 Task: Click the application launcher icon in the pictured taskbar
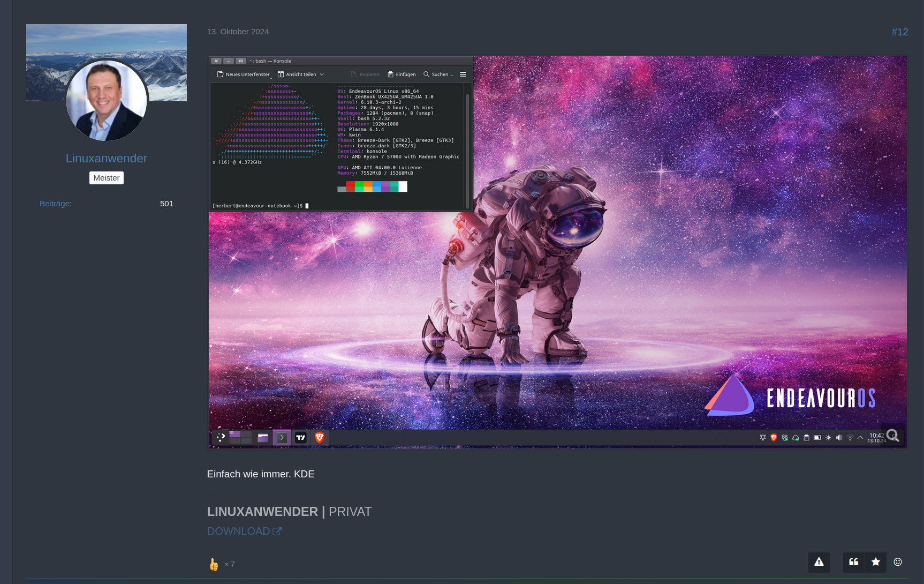(x=221, y=437)
